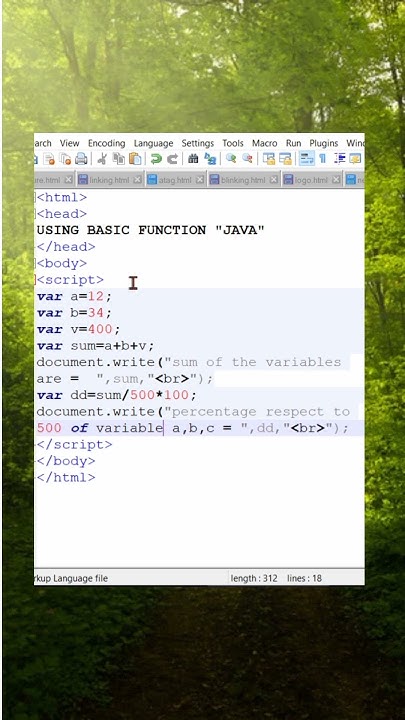Open the View menu

pyautogui.click(x=69, y=143)
